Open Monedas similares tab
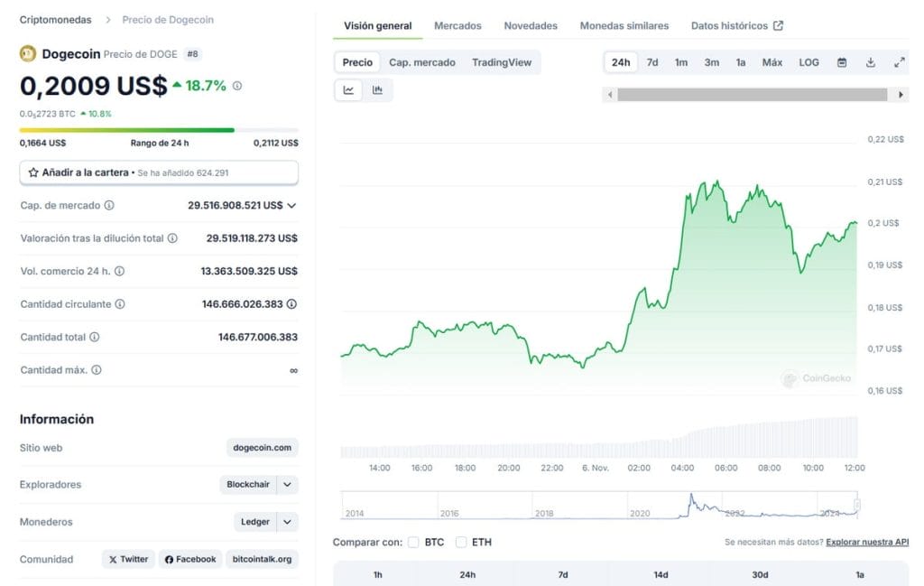The width and height of the screenshot is (924, 586). [624, 26]
